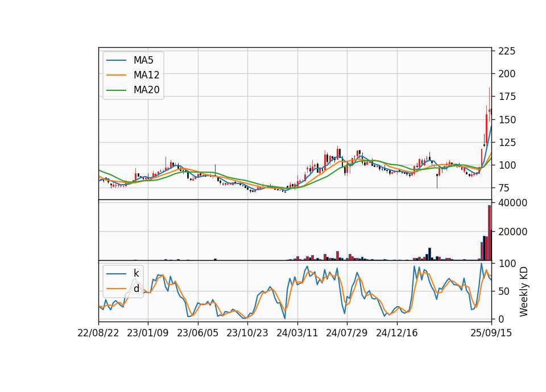
Task: Click the 23/01/09 date tick label
Action: point(148,333)
